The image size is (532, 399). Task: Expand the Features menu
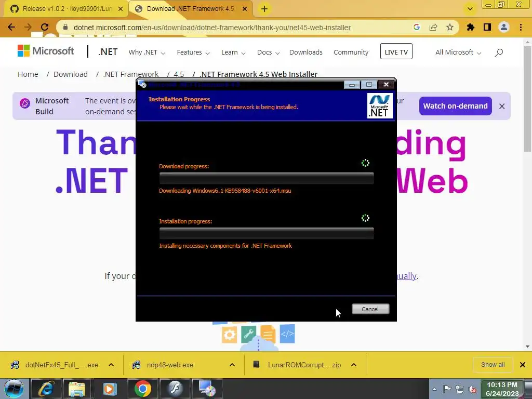pos(193,52)
